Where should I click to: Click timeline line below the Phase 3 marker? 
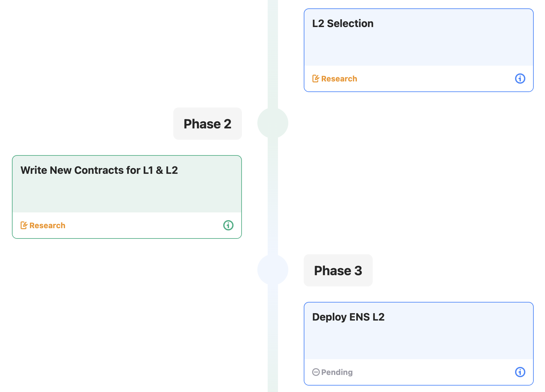tap(272, 338)
